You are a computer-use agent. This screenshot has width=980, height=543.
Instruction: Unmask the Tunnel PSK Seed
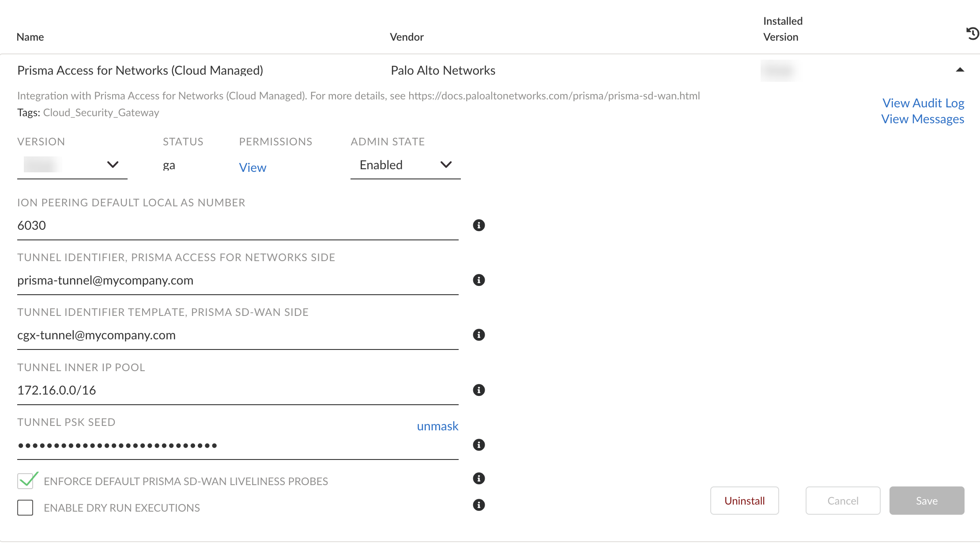pos(437,426)
